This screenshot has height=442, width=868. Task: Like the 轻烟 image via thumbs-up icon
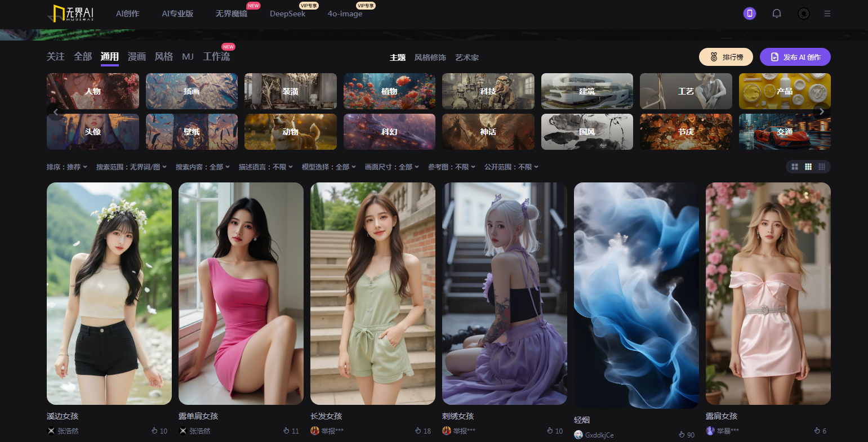coord(682,435)
